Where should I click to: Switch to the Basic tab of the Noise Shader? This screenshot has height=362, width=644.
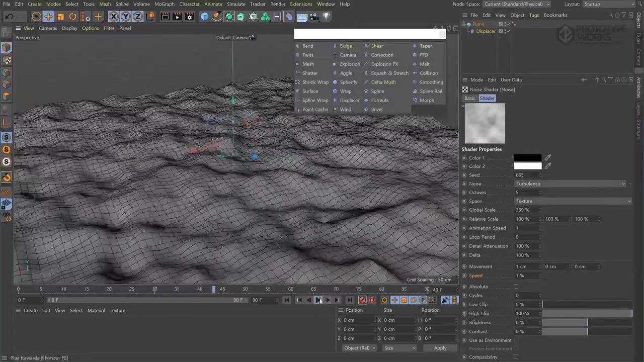pos(469,98)
